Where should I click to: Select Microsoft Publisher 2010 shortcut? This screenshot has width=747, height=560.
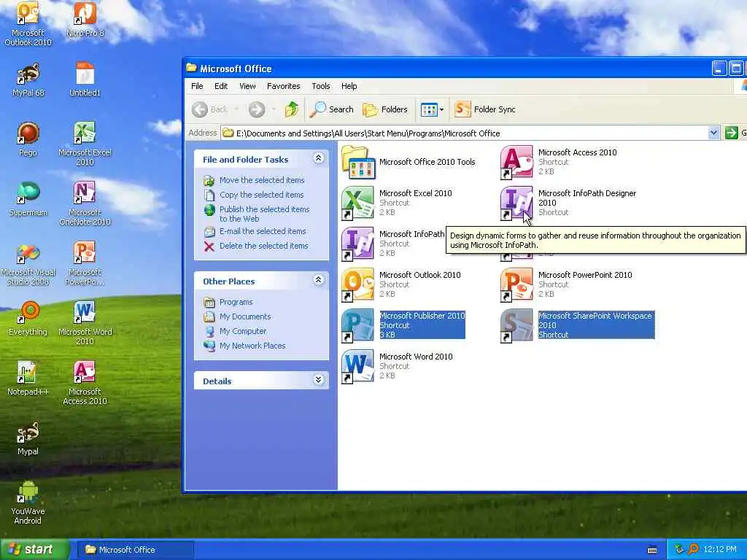[403, 326]
